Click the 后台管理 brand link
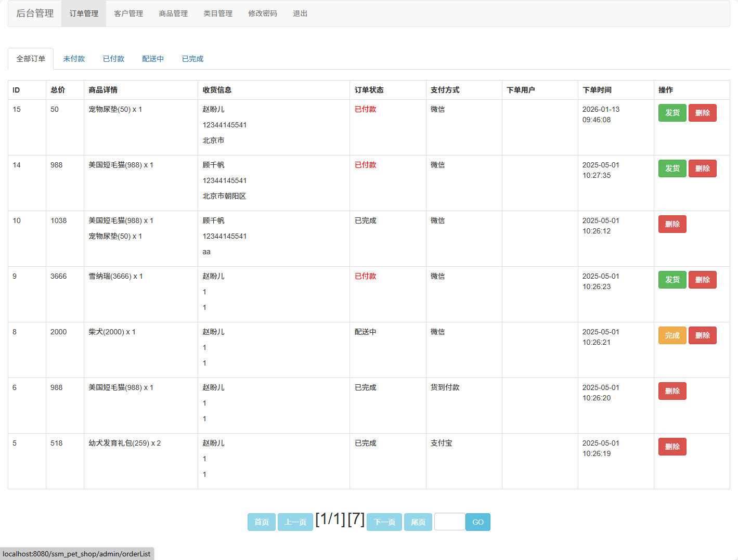Viewport: 738px width, 560px height. tap(35, 14)
